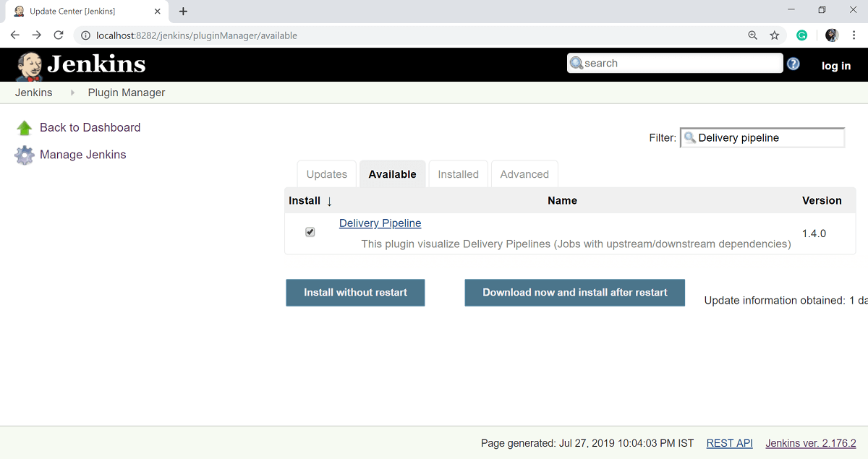Sort by the Name column header
868x459 pixels.
562,200
